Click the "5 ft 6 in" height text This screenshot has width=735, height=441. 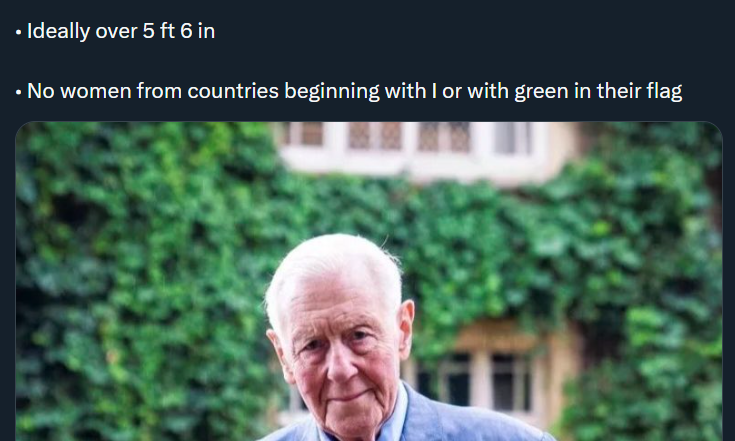click(179, 31)
